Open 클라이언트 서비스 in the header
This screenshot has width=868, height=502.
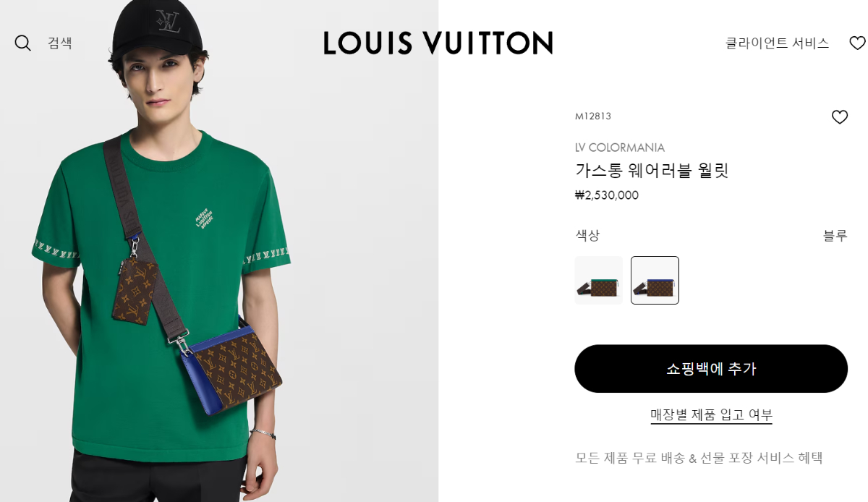777,43
